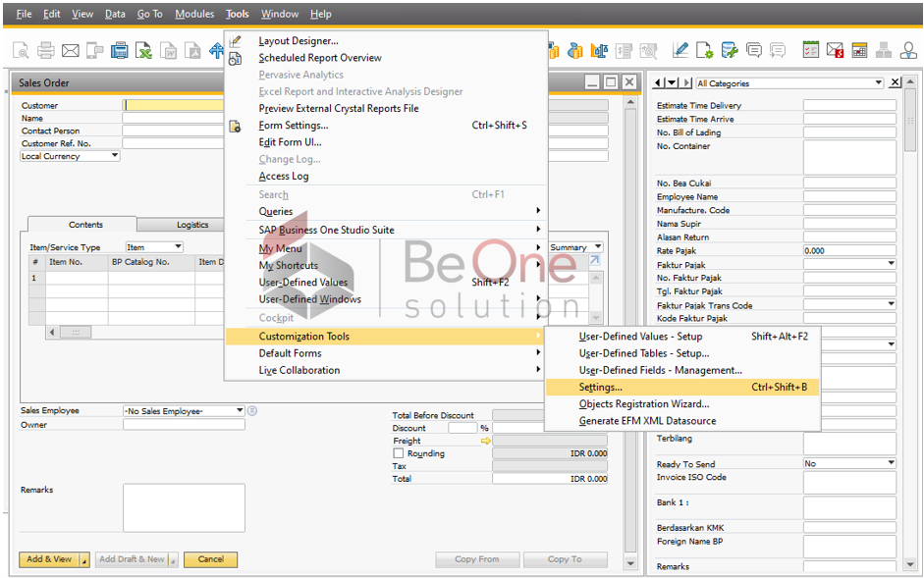Select Settings... in Customization Tools submenu
The height and width of the screenshot is (578, 924).
[681, 387]
